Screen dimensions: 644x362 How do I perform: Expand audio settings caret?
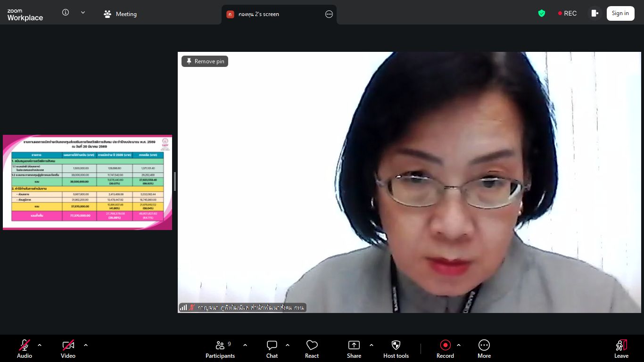pos(40,345)
